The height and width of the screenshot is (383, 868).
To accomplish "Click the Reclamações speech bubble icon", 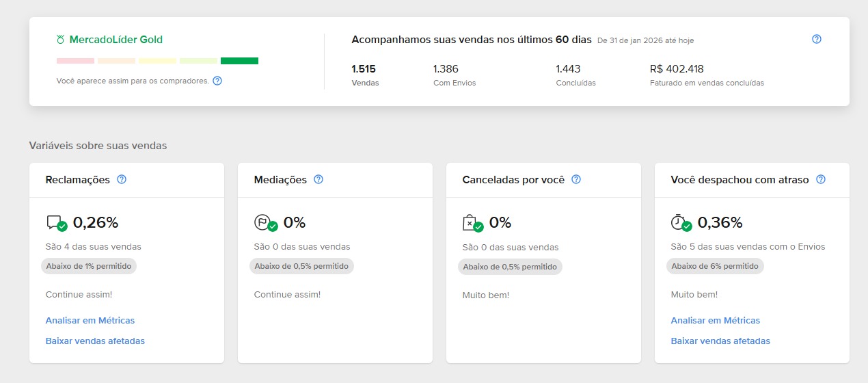I will [x=55, y=222].
